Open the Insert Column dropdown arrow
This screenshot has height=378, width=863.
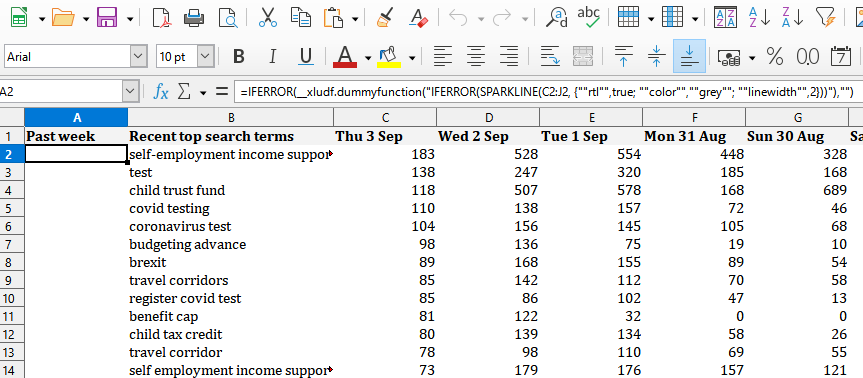[x=695, y=19]
